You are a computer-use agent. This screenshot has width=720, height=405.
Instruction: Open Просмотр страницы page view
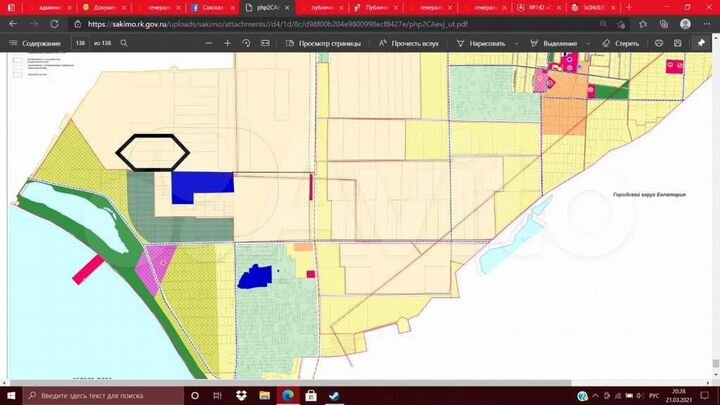[x=323, y=43]
